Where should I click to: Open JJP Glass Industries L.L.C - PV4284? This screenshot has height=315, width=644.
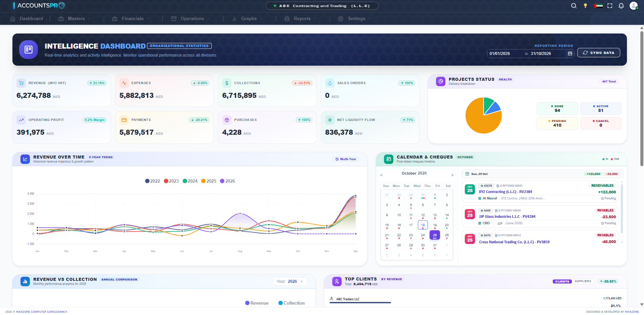(x=507, y=217)
